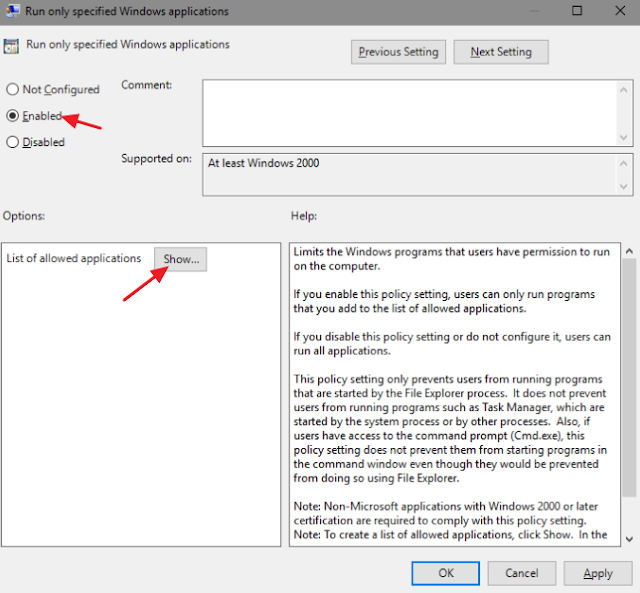Click the Help pane scroll down arrow
The image size is (640, 593).
[629, 539]
